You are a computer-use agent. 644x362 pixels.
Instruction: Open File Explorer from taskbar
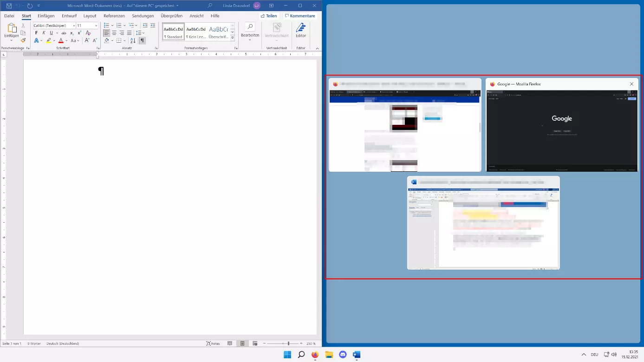point(329,355)
